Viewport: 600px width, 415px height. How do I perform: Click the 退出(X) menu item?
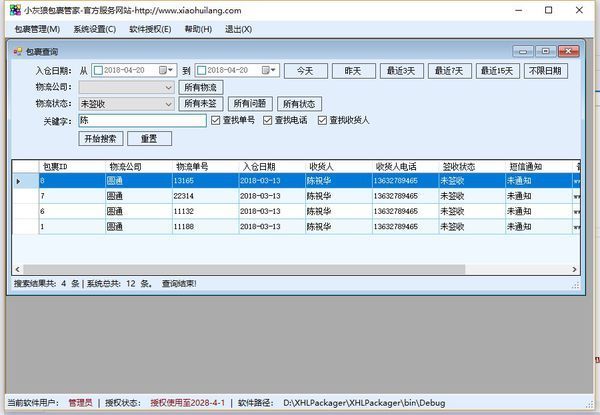[x=238, y=29]
